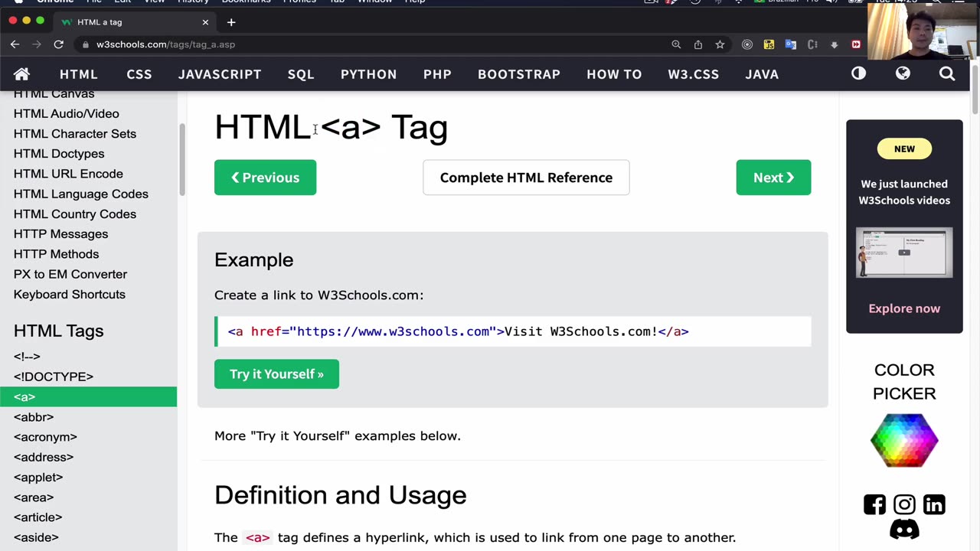Select the <abbr> tag entry
This screenshot has width=980, height=551.
(34, 417)
